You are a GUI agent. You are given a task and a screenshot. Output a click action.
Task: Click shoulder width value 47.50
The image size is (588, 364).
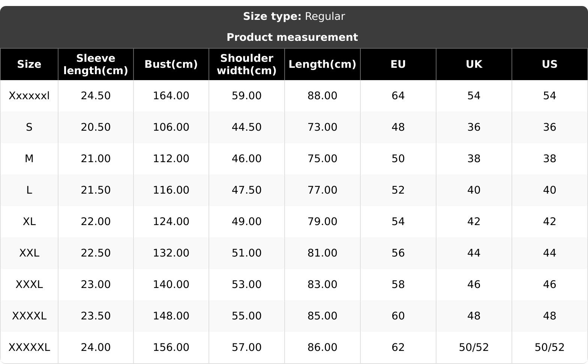246,190
